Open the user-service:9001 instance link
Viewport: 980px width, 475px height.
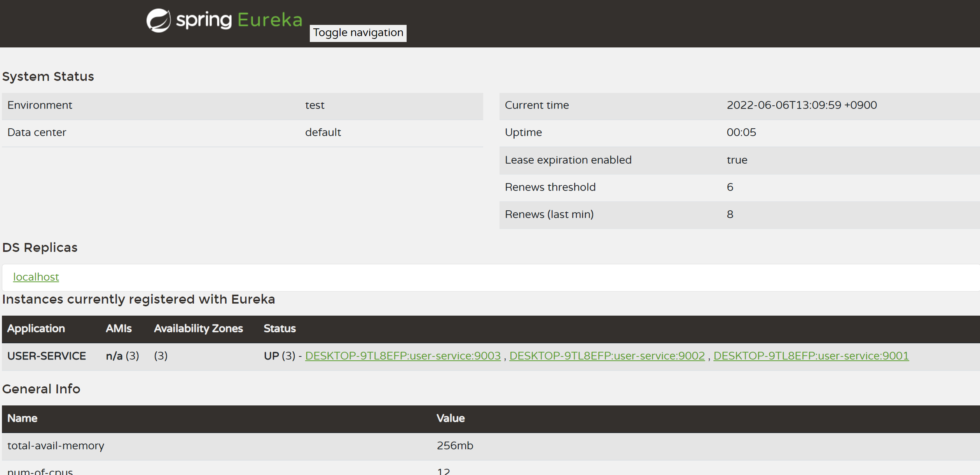coord(811,356)
